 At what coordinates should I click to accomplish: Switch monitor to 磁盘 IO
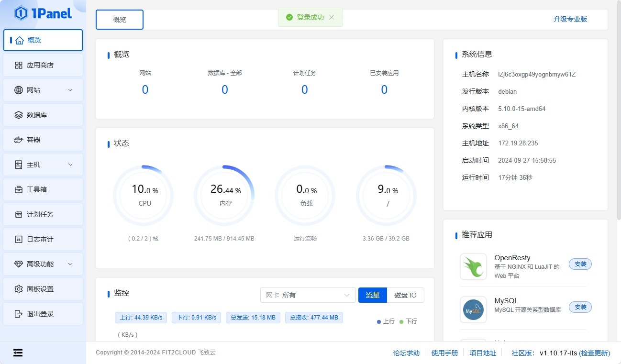coord(405,295)
